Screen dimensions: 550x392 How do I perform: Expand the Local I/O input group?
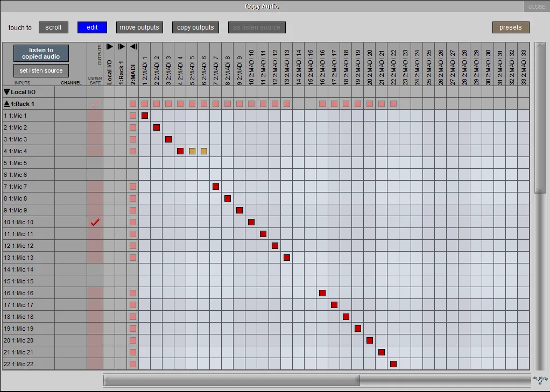pyautogui.click(x=6, y=92)
